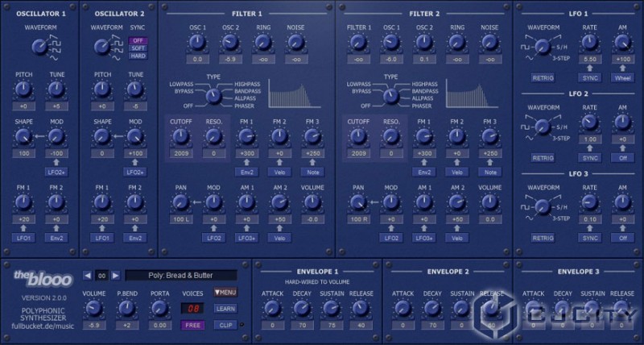Click the fullbucket.de/music link text
The width and height of the screenshot is (644, 345).
[x=43, y=326]
